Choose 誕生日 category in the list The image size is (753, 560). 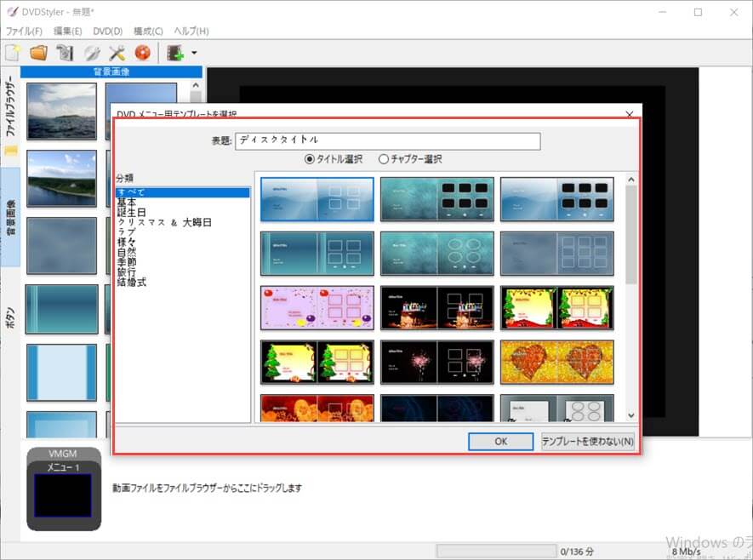[131, 212]
